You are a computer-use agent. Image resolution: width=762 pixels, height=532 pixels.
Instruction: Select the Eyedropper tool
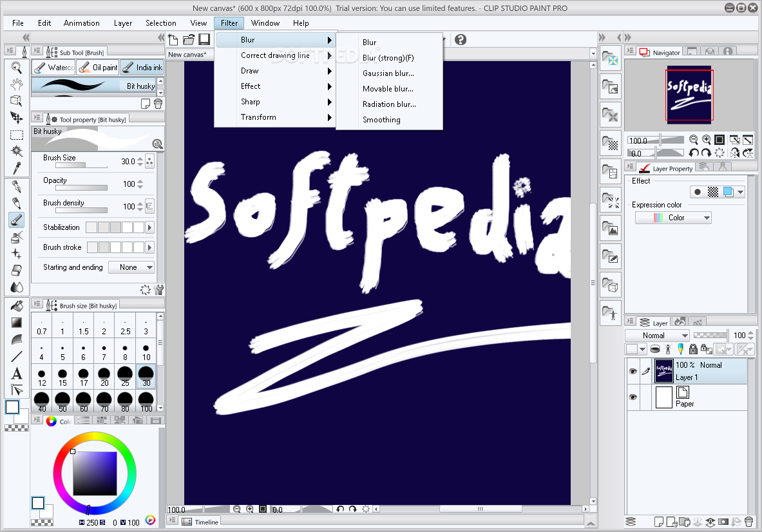click(x=17, y=168)
